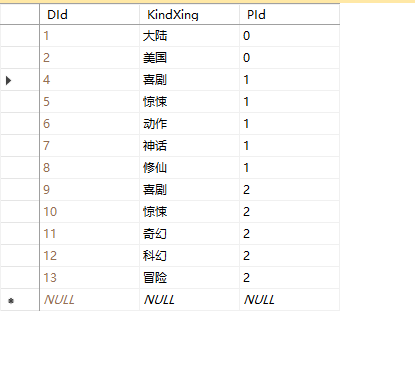Click the KindXing cell containing 动作
Viewport: 415px width, 379px height.
click(189, 124)
